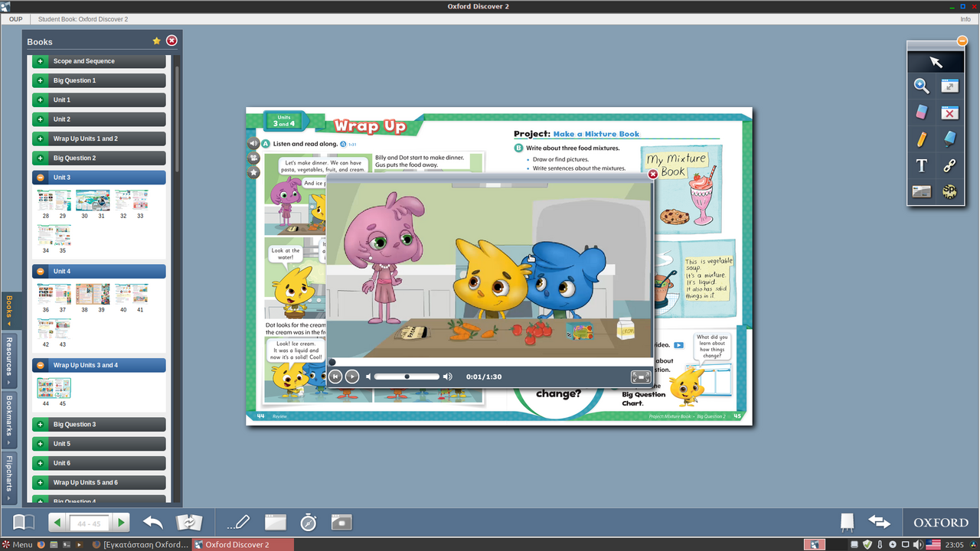Collapse Unit 3 section
Viewport: 980px width, 551px height.
[x=99, y=178]
